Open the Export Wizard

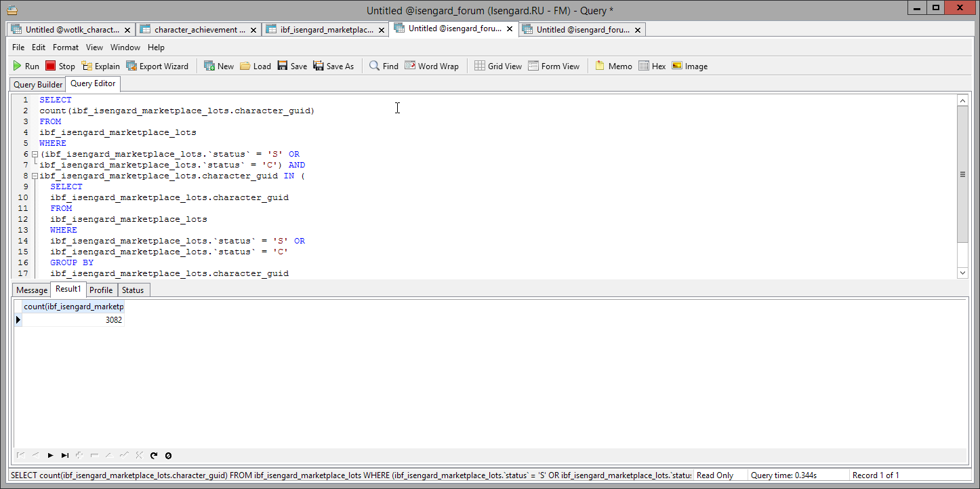157,66
